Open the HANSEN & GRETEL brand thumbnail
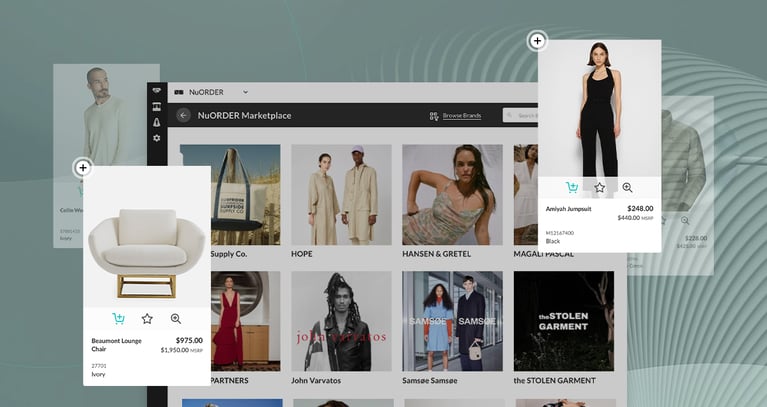The image size is (767, 407). tap(452, 195)
